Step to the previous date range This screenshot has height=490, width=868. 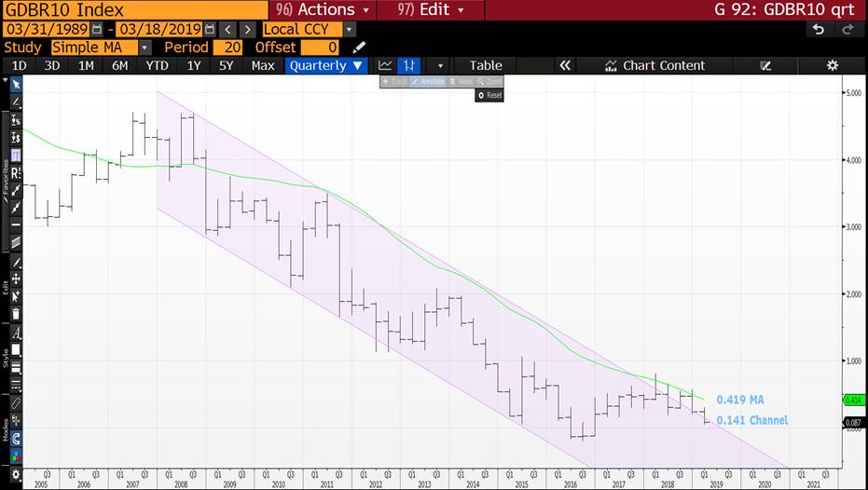(227, 29)
